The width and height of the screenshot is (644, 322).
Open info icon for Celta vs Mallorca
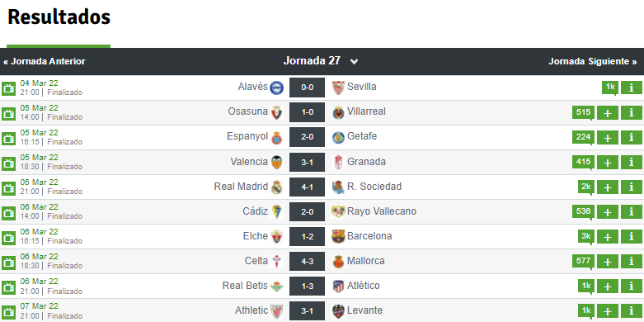[x=632, y=261]
